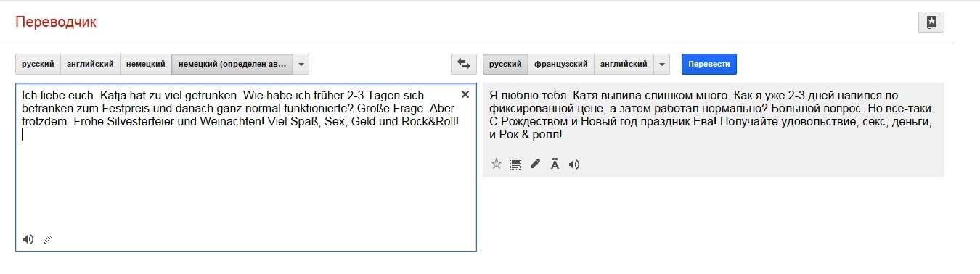Listen to the German source text
This screenshot has width=980, height=274.
click(x=28, y=239)
